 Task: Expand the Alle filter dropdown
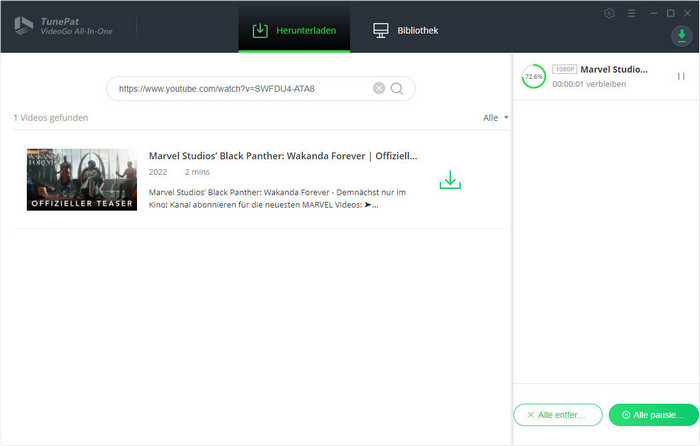point(496,118)
